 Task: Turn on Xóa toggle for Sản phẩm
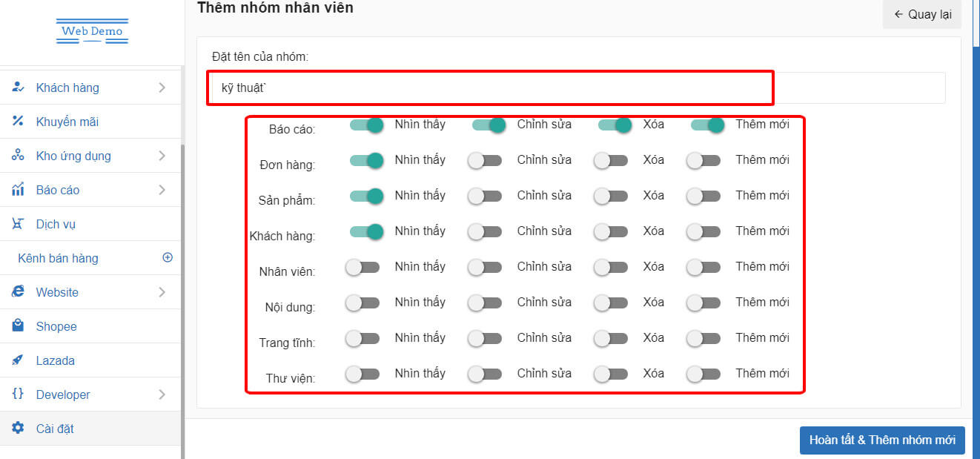(611, 196)
